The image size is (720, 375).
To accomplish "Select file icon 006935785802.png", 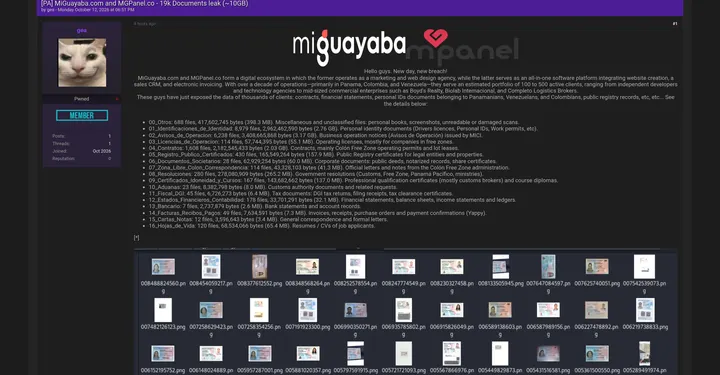I will (x=404, y=310).
